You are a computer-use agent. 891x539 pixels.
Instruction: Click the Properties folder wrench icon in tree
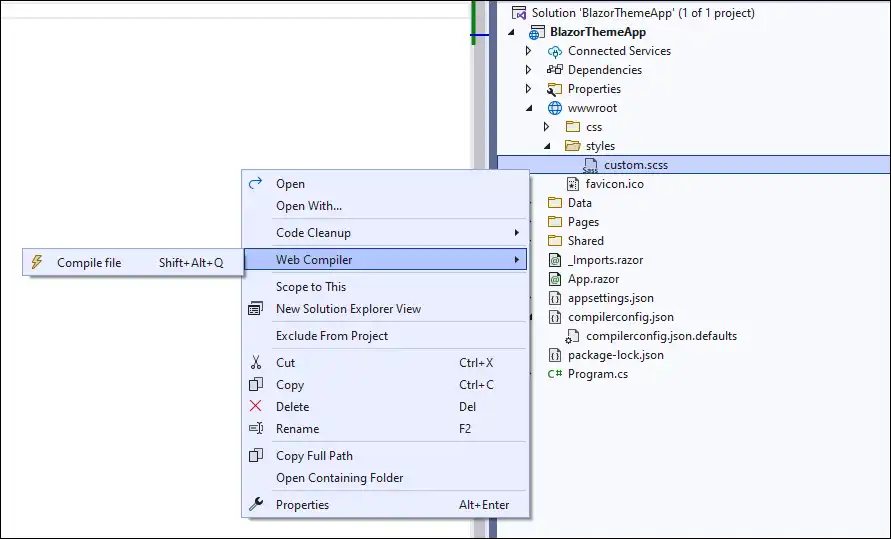(x=554, y=89)
